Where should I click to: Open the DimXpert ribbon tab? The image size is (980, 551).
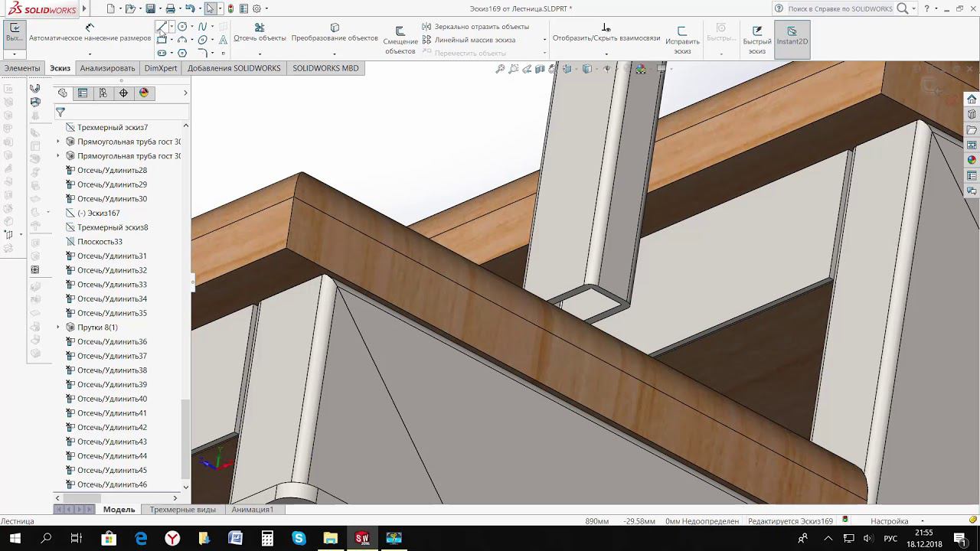pos(161,68)
